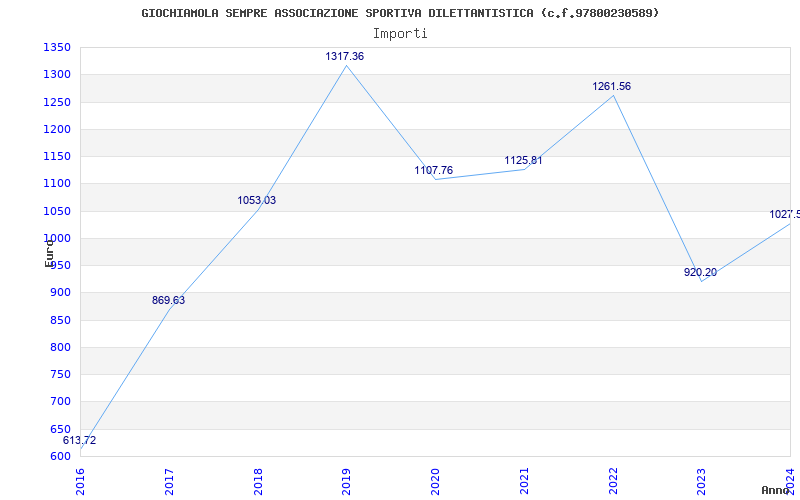Click the 1107.76 data label
800x500 pixels.
(x=434, y=170)
